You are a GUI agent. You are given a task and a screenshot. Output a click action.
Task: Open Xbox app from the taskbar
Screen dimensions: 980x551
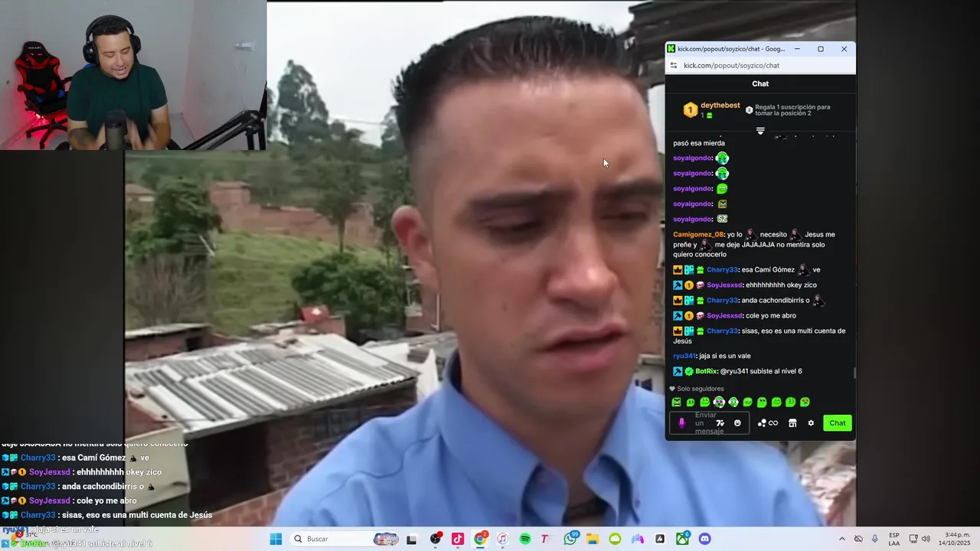point(682,539)
